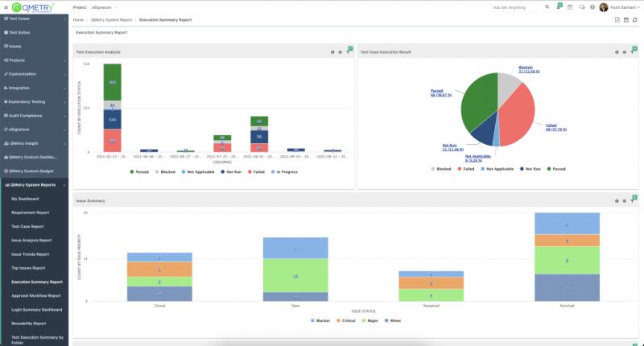Click the hamburger menu icon beside QMetry logo
Screen dimensions: 644x346
(x=6, y=7)
